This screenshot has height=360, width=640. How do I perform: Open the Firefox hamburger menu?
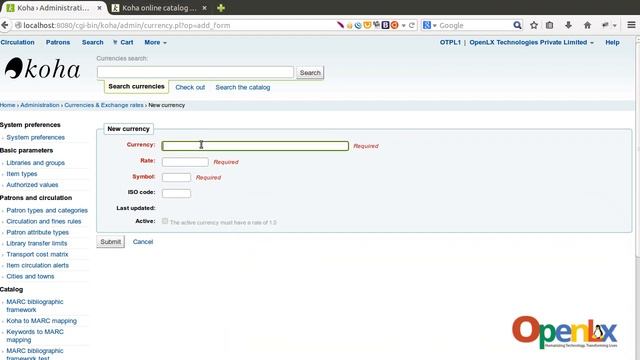(631, 25)
